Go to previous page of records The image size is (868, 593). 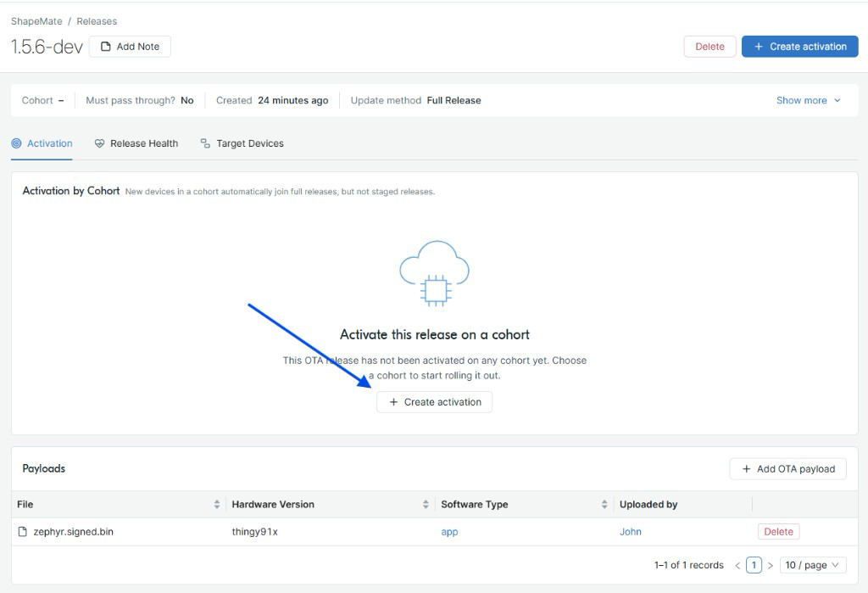737,565
